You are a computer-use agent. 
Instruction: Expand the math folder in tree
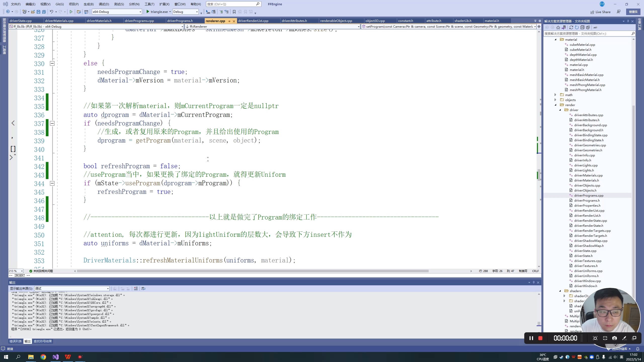(x=555, y=95)
